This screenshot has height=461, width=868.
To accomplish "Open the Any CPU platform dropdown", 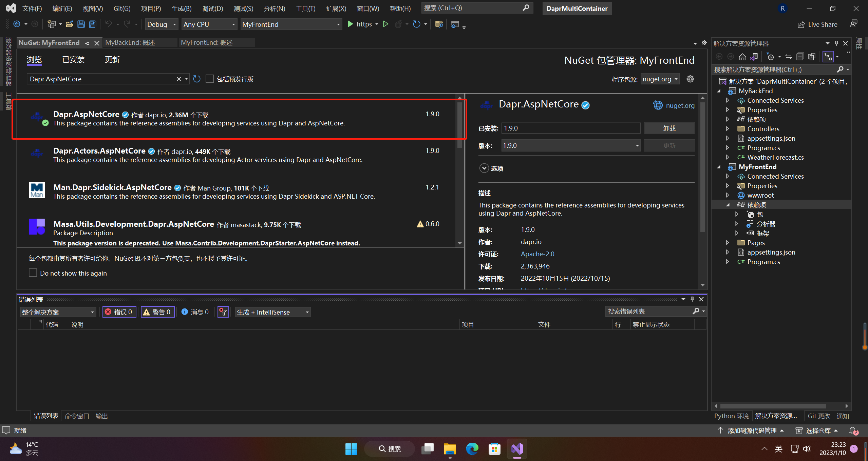I will (x=209, y=24).
